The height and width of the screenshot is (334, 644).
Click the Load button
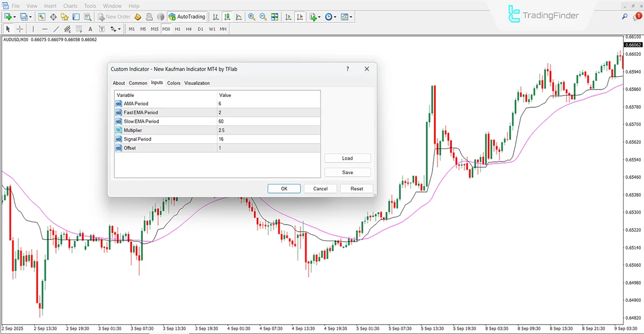click(347, 158)
